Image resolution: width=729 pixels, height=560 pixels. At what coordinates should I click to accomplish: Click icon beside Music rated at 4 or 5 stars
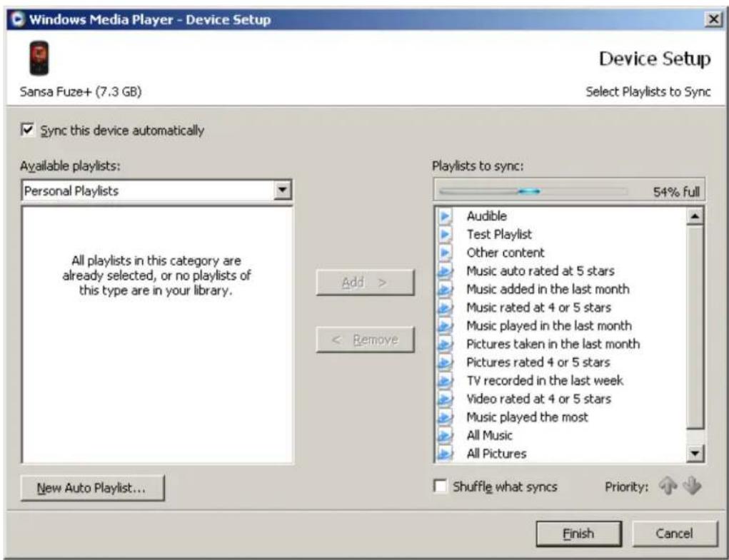pos(445,307)
